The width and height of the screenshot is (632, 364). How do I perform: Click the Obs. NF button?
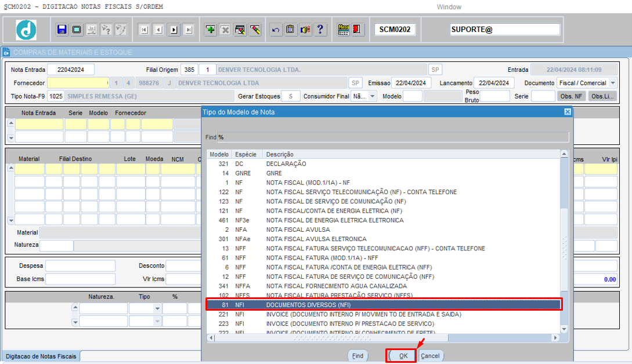571,96
